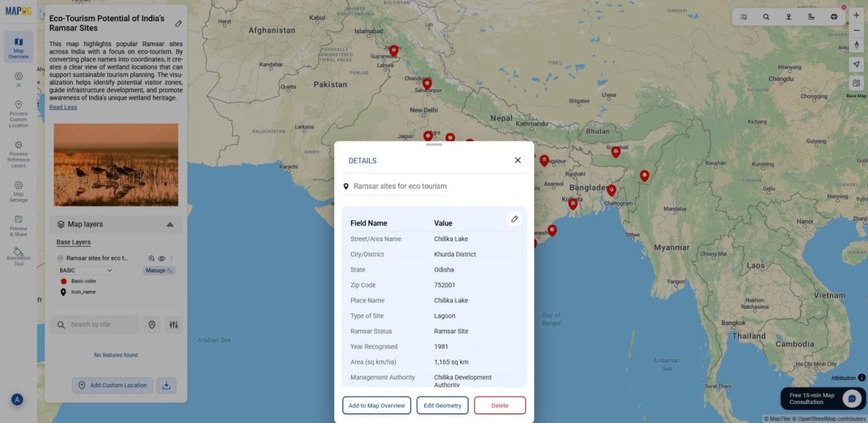This screenshot has width=868, height=423.
Task: Select the measure tool icon
Action: pyautogui.click(x=811, y=17)
